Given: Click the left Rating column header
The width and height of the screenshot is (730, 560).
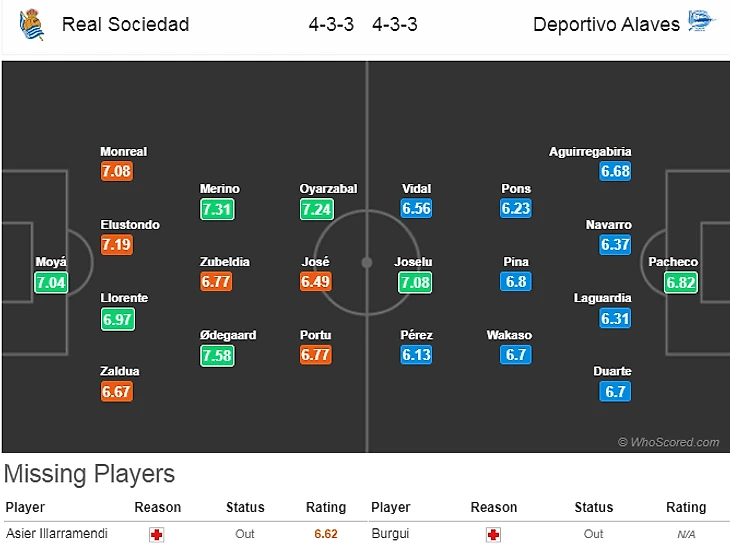Looking at the screenshot, I should click(x=325, y=507).
